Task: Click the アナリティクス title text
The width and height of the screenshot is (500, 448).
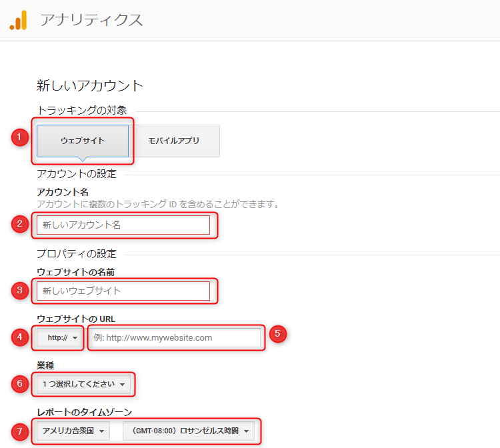Action: [91, 20]
